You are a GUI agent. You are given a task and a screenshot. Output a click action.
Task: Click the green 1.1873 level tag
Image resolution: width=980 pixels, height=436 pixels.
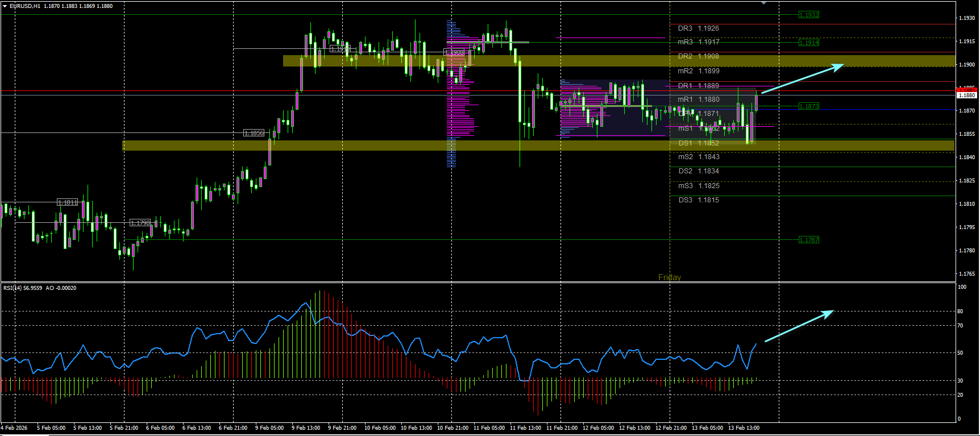click(x=809, y=106)
